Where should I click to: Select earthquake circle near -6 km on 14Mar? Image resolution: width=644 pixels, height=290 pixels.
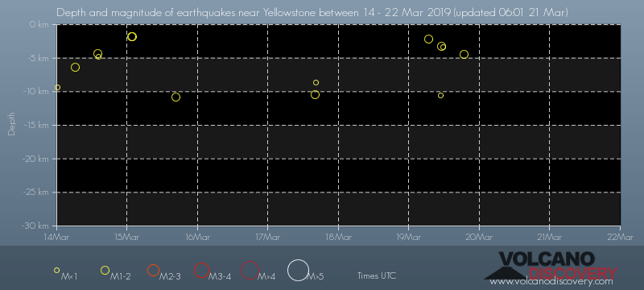point(75,68)
